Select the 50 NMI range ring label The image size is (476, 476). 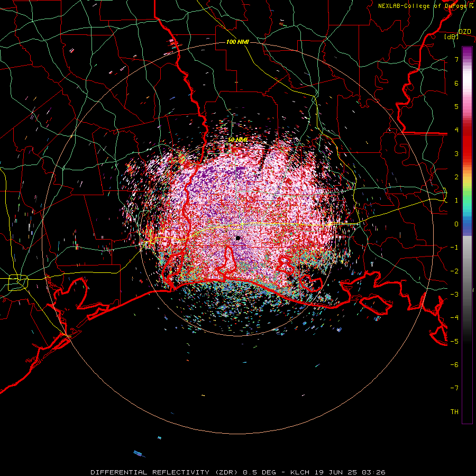[x=237, y=140]
